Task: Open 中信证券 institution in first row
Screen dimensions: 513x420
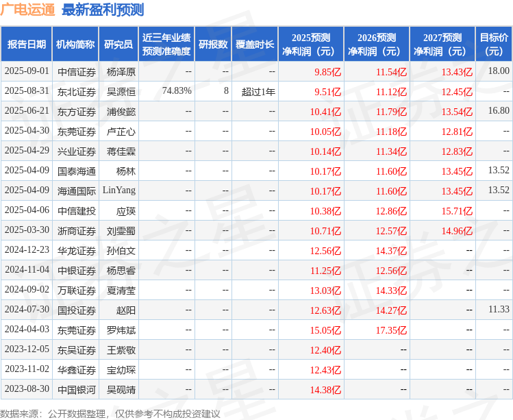Action: (x=76, y=71)
